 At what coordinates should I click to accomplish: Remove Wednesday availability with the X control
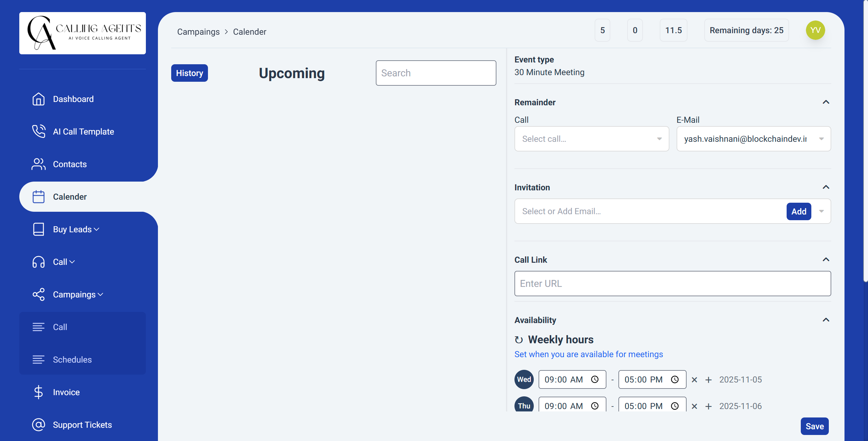694,380
